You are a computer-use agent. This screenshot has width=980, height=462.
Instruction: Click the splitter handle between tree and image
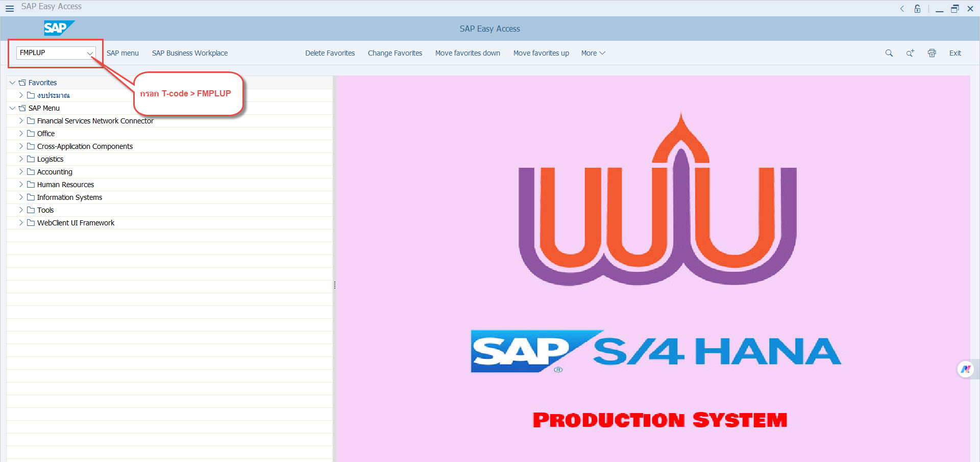(334, 285)
